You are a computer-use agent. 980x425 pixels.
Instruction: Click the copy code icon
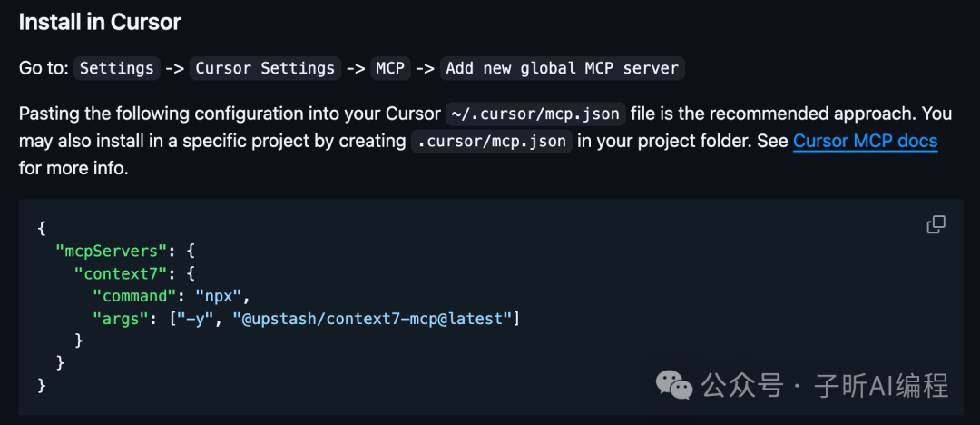(x=936, y=224)
